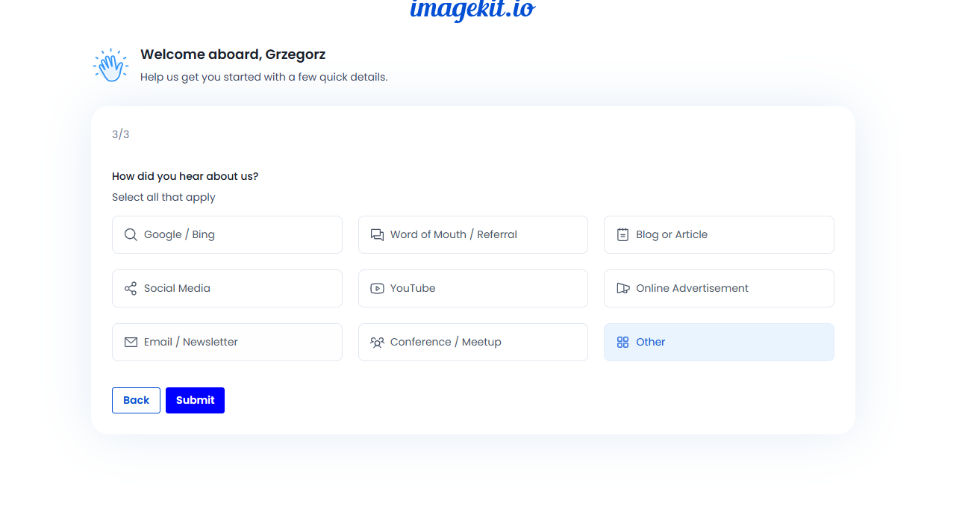
Task: Click the magnifying glass icon for Google / Bing
Action: (131, 234)
